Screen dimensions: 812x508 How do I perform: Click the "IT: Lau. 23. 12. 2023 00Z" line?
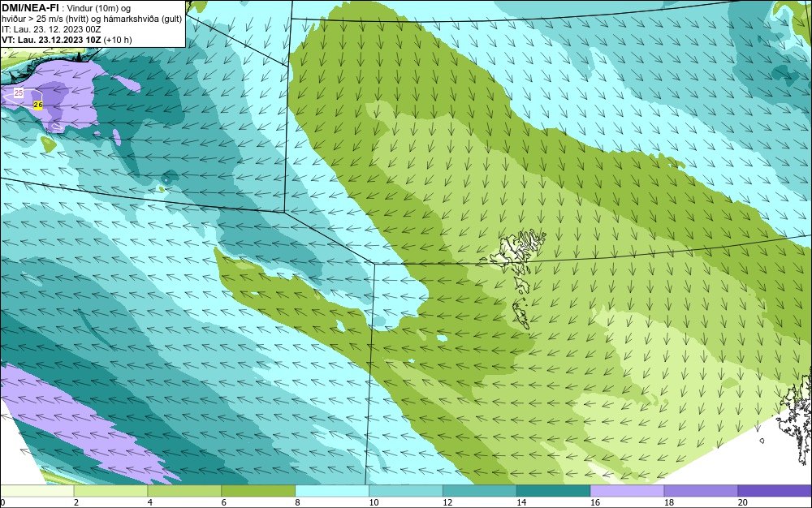[51, 29]
